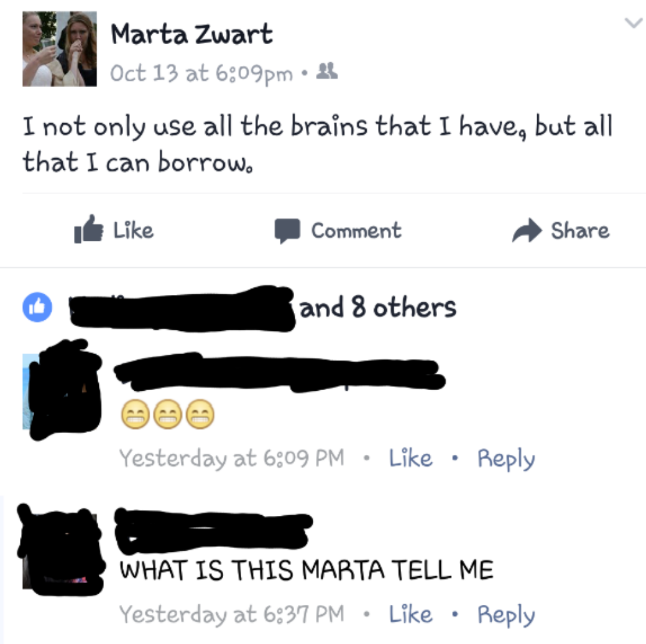The height and width of the screenshot is (644, 646).
Task: Tap the Comment label under the post
Action: tap(356, 230)
